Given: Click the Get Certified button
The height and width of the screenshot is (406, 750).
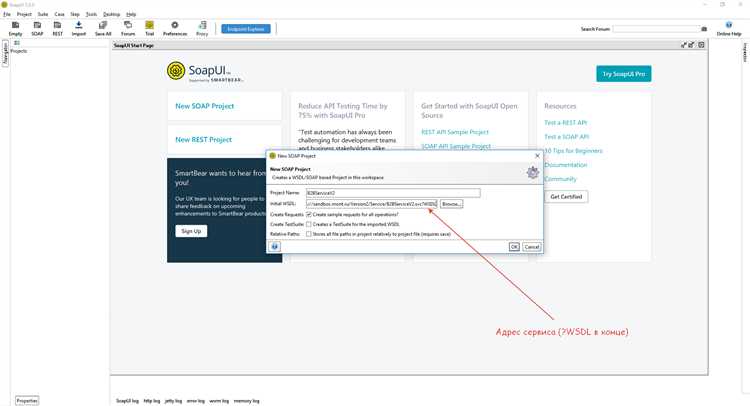Looking at the screenshot, I should [x=566, y=197].
